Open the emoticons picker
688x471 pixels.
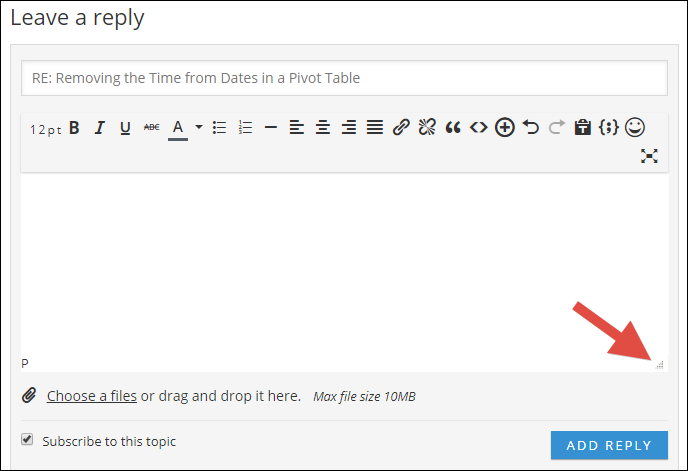pos(634,127)
